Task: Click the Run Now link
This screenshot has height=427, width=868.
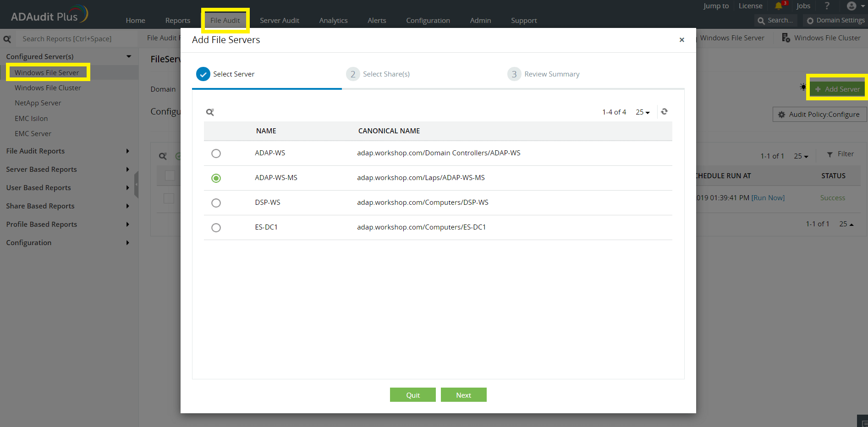Action: point(768,197)
